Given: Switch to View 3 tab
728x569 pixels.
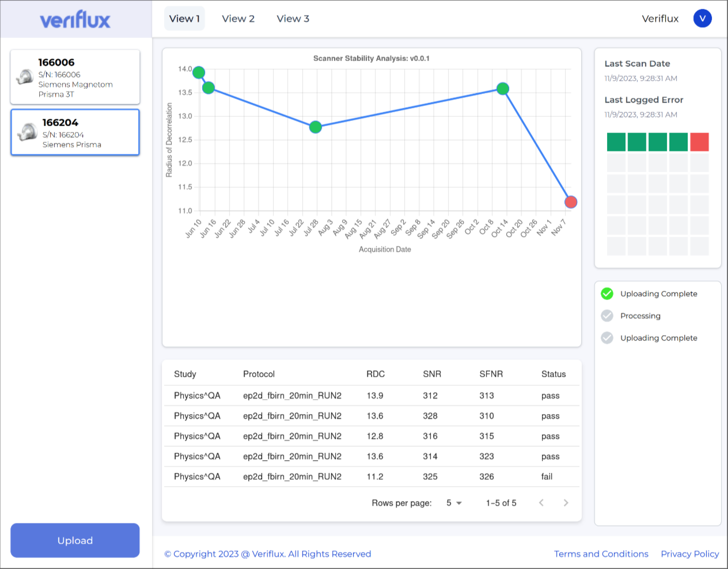Looking at the screenshot, I should [x=293, y=18].
